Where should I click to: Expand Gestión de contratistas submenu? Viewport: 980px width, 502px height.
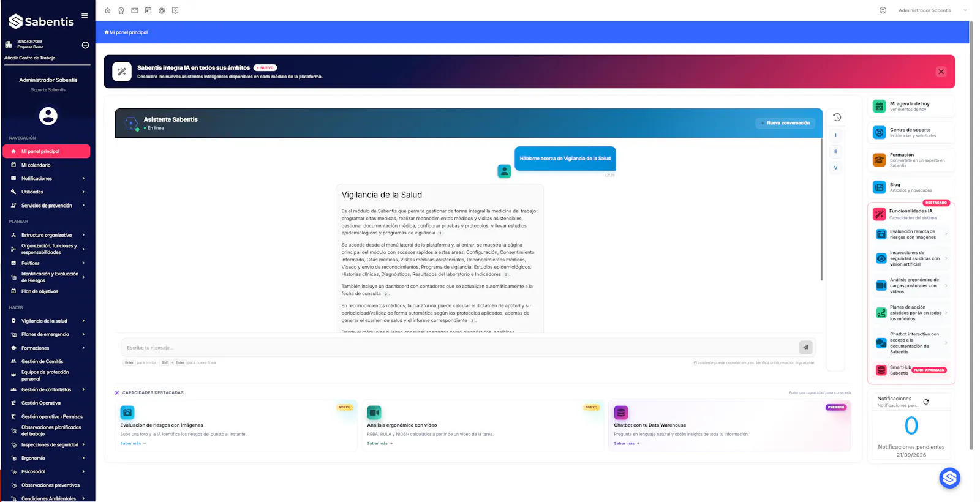tap(83, 389)
